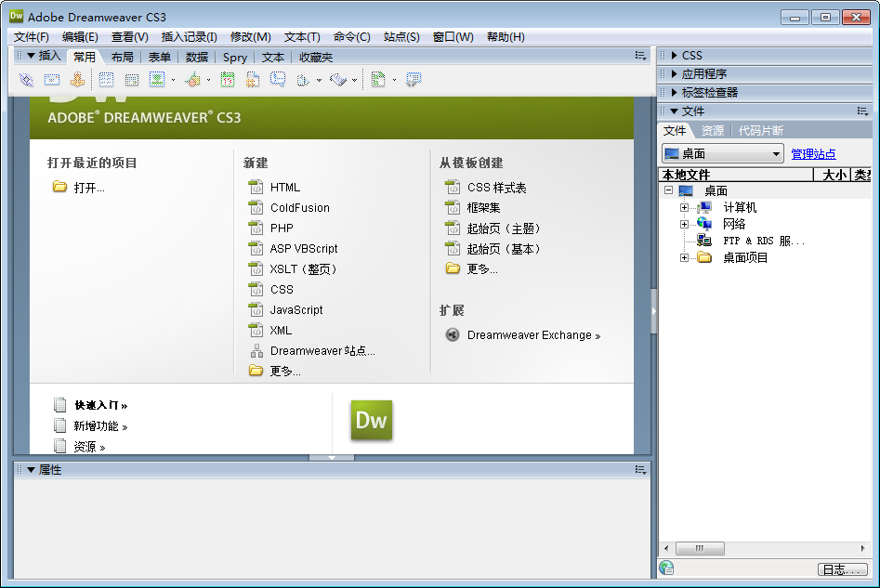The width and height of the screenshot is (880, 588).
Task: Expand the 桌面项目 tree node
Action: click(x=684, y=258)
